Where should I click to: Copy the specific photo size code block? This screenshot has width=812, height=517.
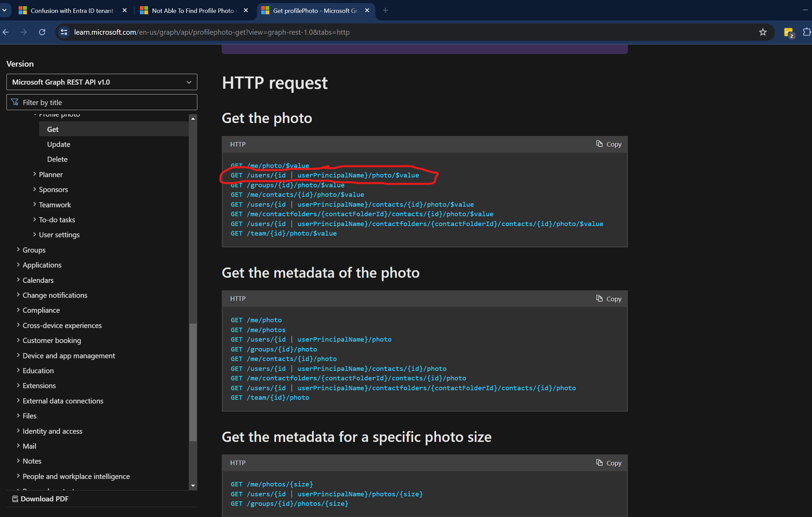coord(609,463)
